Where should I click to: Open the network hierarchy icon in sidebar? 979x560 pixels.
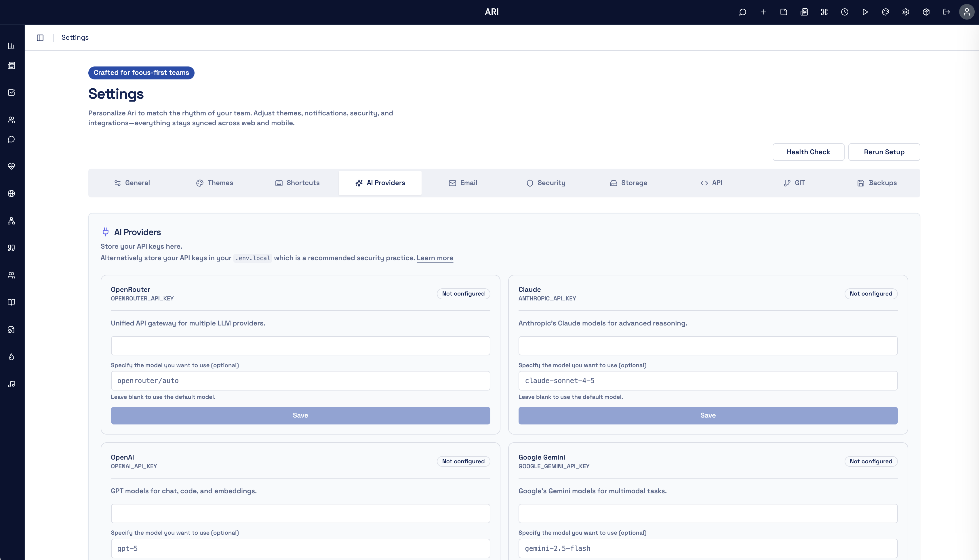pos(12,221)
